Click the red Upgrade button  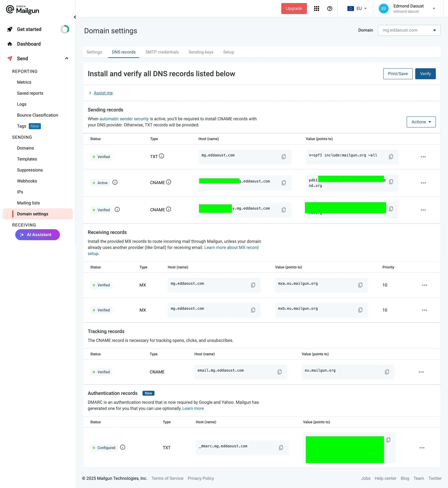(294, 9)
